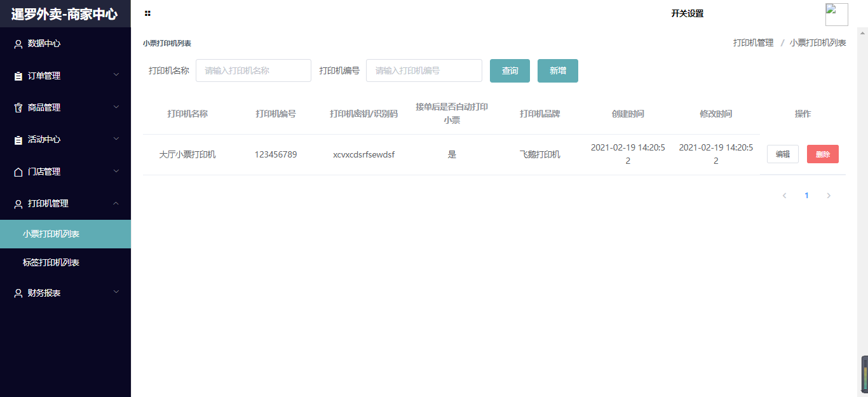
Task: Click the 查询 search button
Action: tap(510, 71)
